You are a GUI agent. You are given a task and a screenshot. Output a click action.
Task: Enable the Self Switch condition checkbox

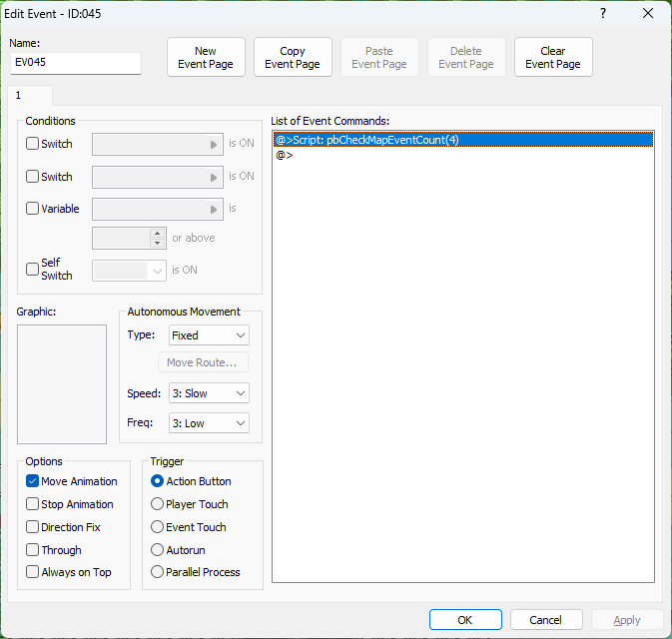[33, 270]
